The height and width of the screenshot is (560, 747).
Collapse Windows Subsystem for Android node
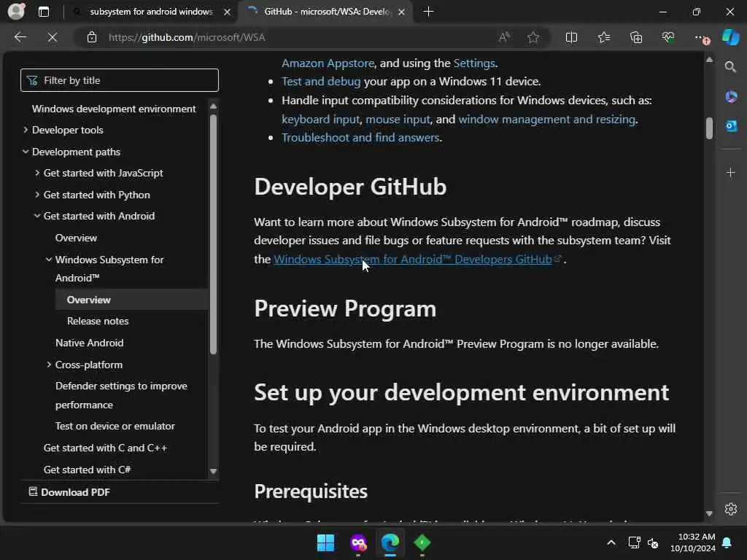pos(49,260)
